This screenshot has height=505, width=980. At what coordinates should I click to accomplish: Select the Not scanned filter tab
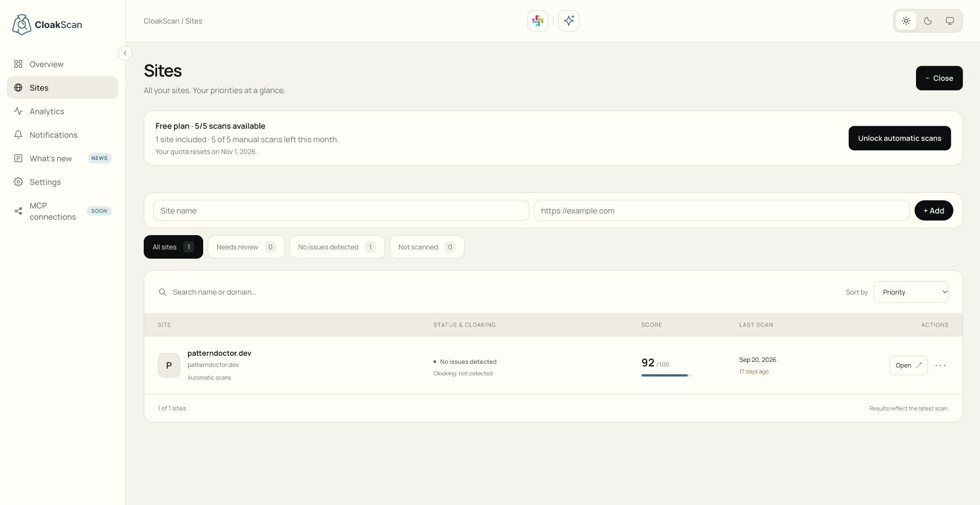coord(427,247)
